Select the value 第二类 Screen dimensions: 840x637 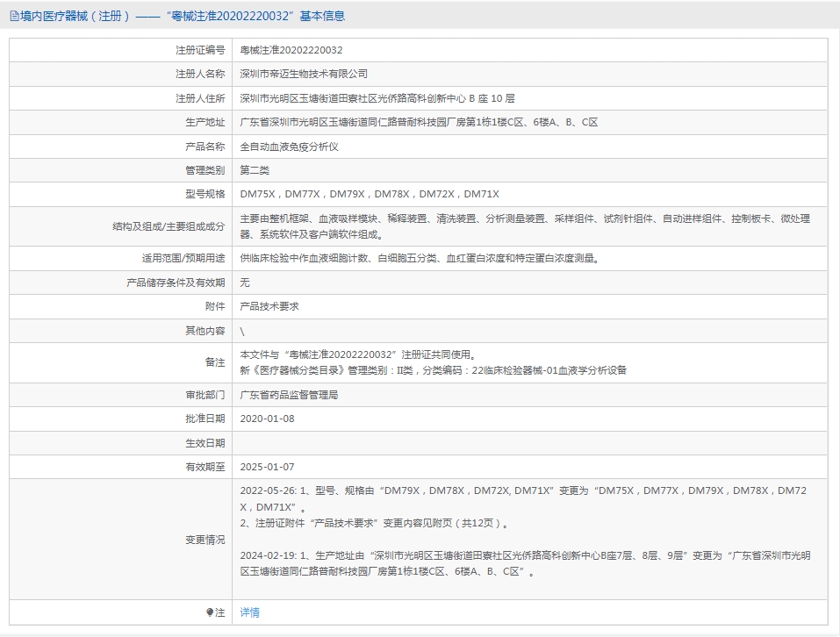point(255,170)
